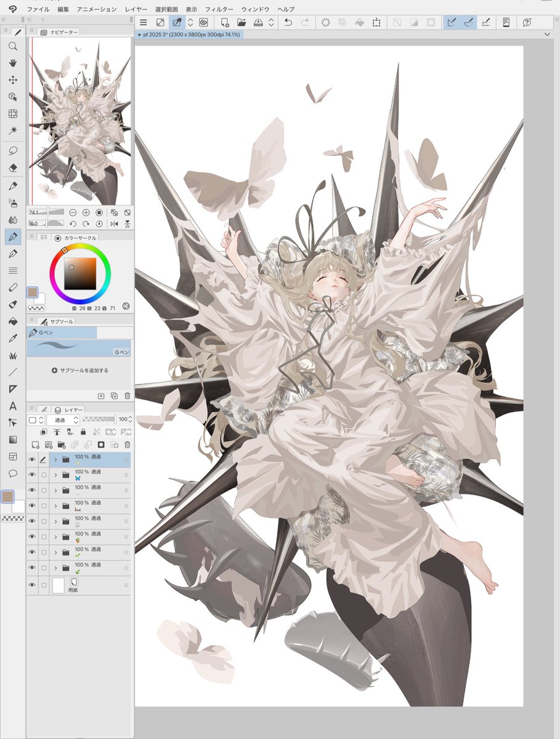Click the Lock Layer padlock icon

[83, 432]
